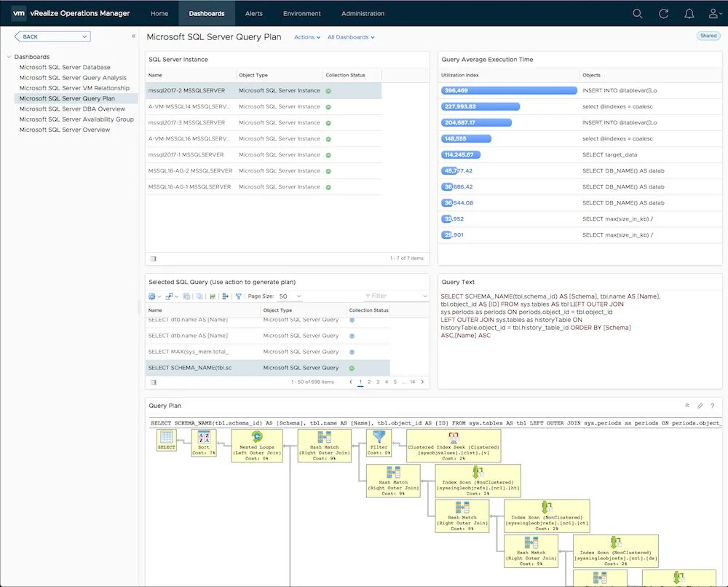This screenshot has height=587, width=728.
Task: Click the object relationship icon in query toolbar
Action: [x=225, y=296]
